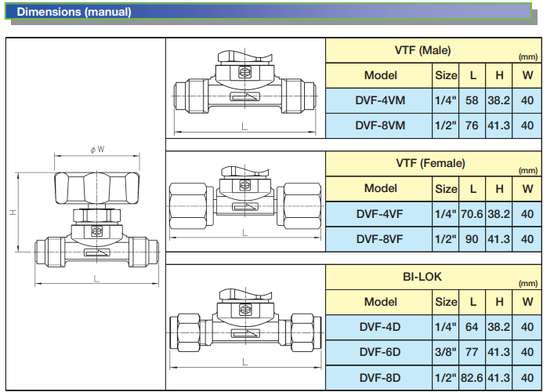
Task: Select the L value "70.6" for DVF-4VF
Action: 472,214
